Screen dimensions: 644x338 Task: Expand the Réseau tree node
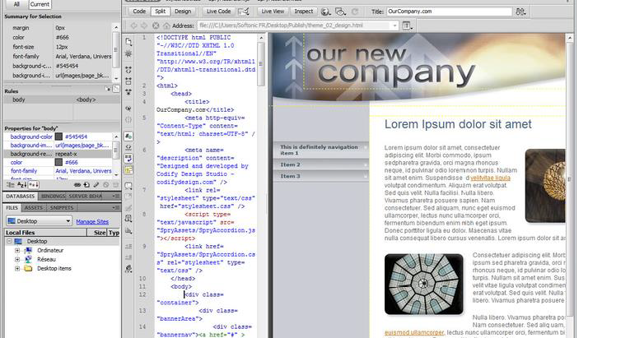tap(17, 259)
